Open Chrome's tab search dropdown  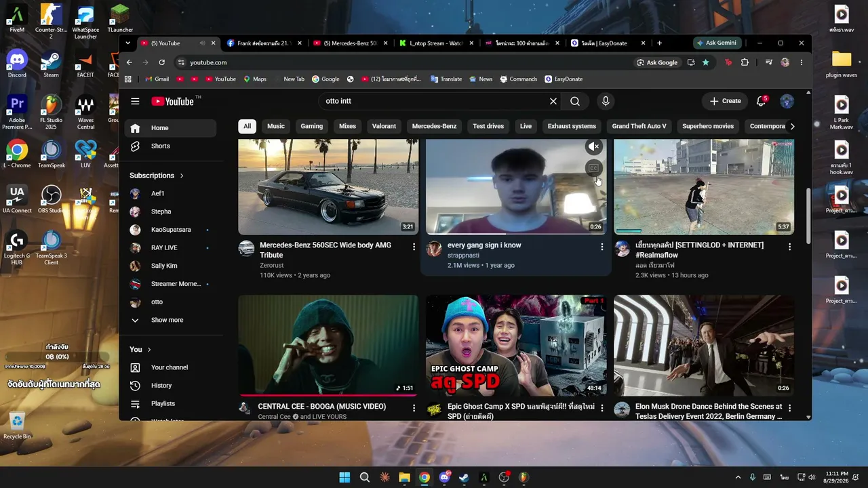click(x=127, y=43)
